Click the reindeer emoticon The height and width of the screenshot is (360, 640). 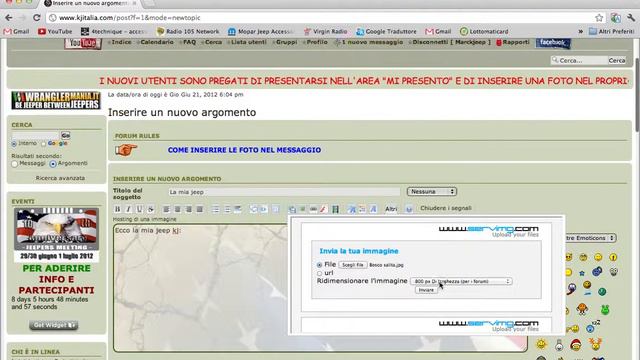596,344
